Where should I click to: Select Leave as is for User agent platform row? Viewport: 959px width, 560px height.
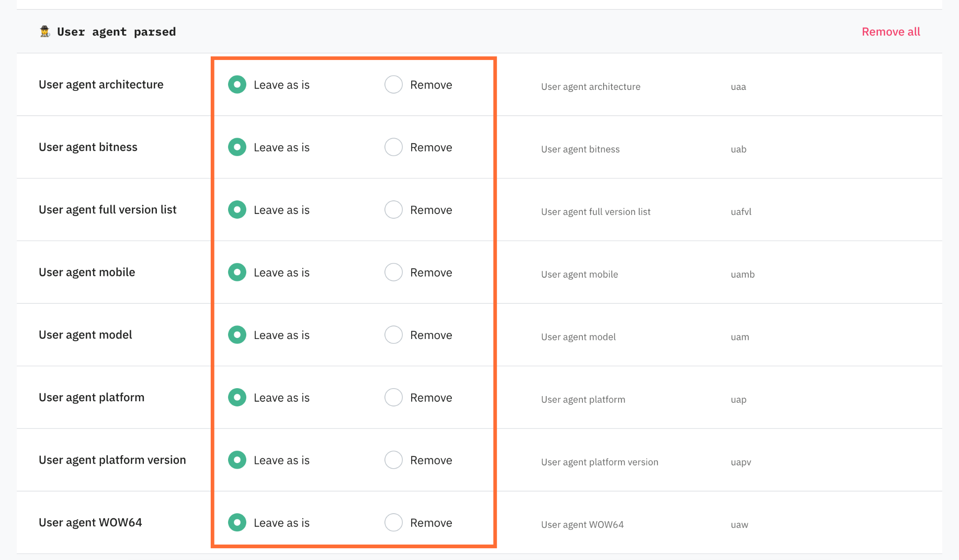237,397
